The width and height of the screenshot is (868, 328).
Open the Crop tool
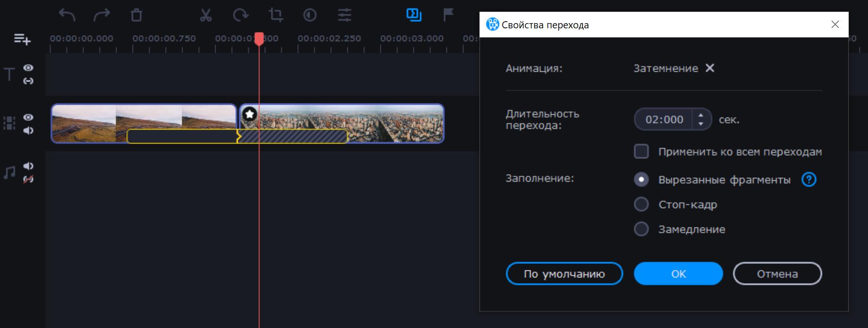coord(276,15)
